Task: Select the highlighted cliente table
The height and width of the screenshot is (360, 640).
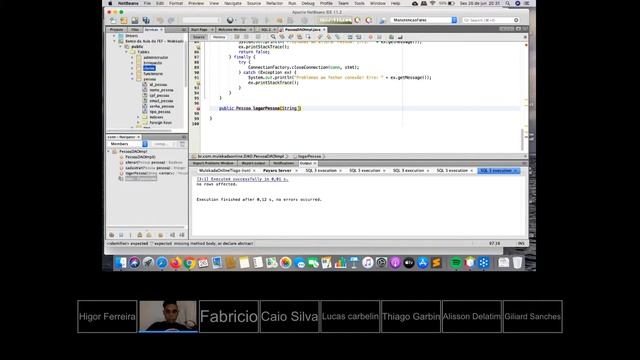Action: tap(149, 68)
